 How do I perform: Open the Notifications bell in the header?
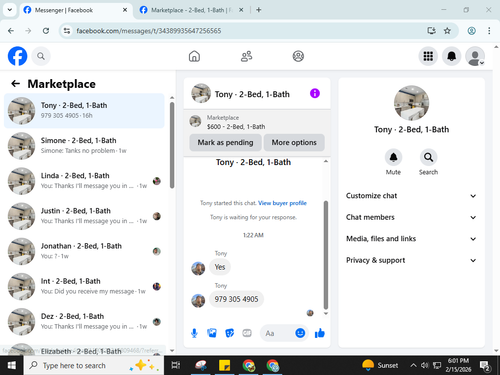(x=451, y=56)
